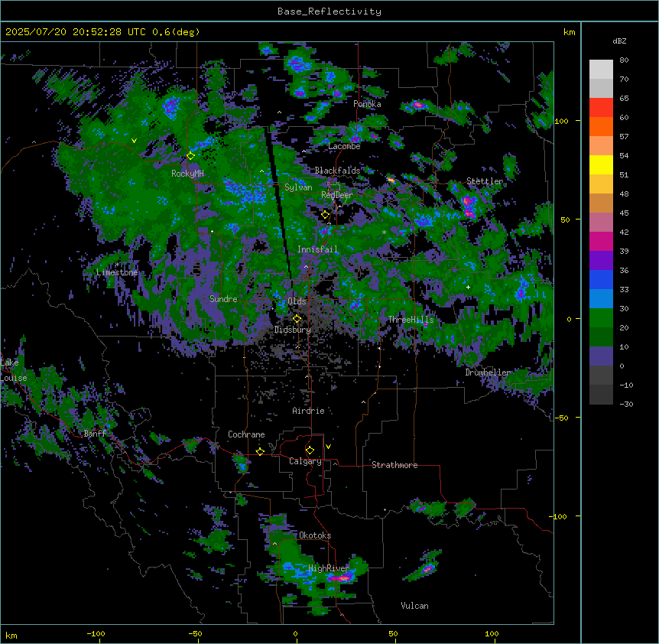The width and height of the screenshot is (659, 644).
Task: Click the Lacombe town label
Action: click(344, 146)
